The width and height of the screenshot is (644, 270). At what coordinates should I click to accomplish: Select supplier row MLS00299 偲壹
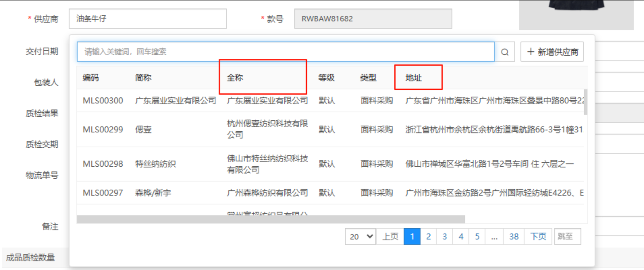tap(143, 130)
